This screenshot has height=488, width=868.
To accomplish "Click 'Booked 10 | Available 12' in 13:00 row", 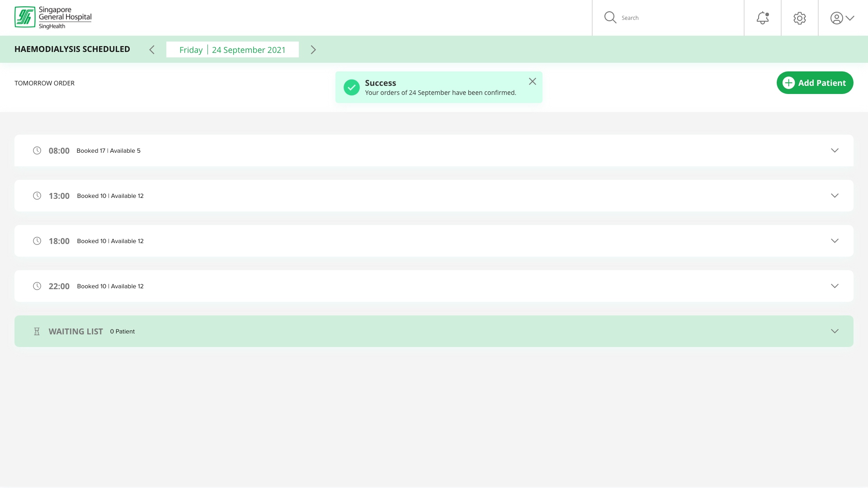I will [110, 196].
